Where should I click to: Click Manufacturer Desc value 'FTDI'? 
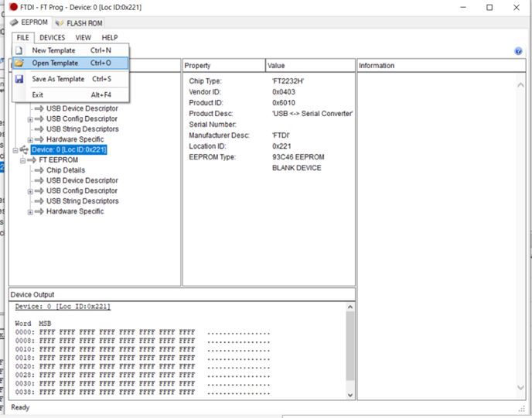pos(281,135)
